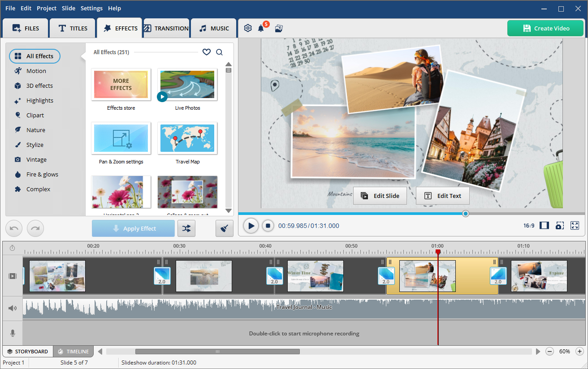
Task: Click the favorites heart icon
Action: pos(206,52)
